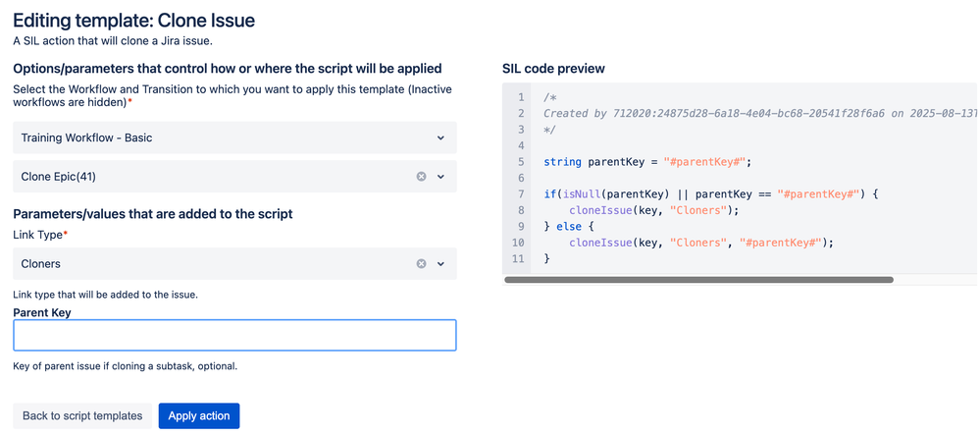980x436 pixels.
Task: Go back to script templates
Action: [82, 416]
